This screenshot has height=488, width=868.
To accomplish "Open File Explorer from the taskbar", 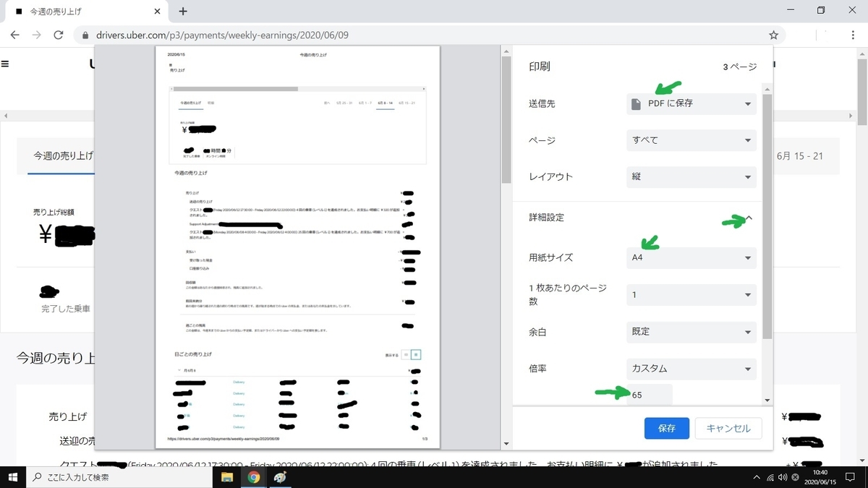I will coord(226,477).
